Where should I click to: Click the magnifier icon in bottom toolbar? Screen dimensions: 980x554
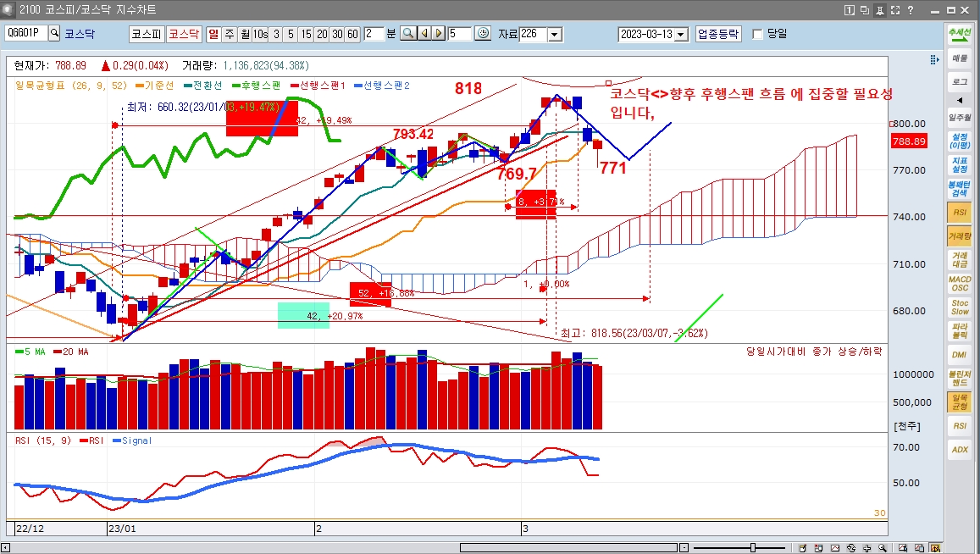point(883,548)
